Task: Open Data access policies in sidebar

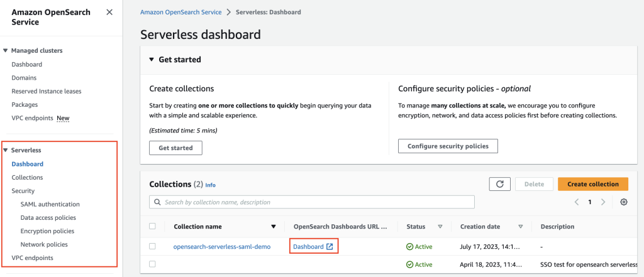Action: pyautogui.click(x=48, y=217)
